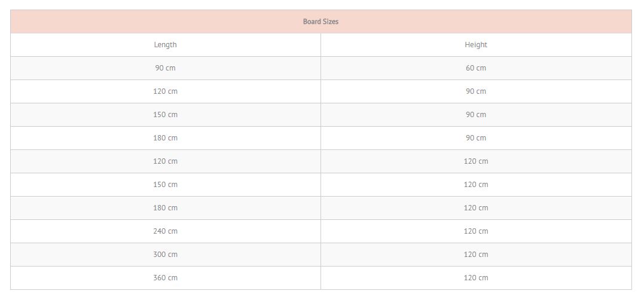The image size is (644, 300).
Task: Click 120 cm height beside 150 cm length
Action: point(476,185)
